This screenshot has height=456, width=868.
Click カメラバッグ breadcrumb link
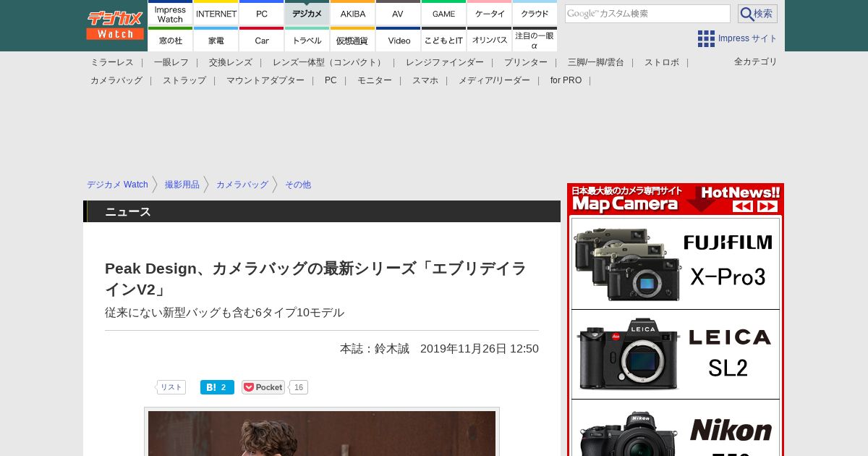[242, 185]
